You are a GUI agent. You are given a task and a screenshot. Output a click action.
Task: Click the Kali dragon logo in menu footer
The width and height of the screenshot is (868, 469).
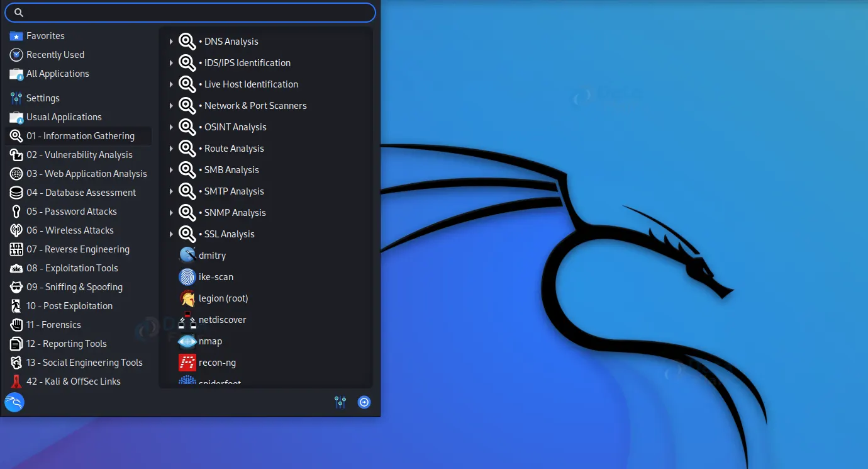(x=14, y=402)
